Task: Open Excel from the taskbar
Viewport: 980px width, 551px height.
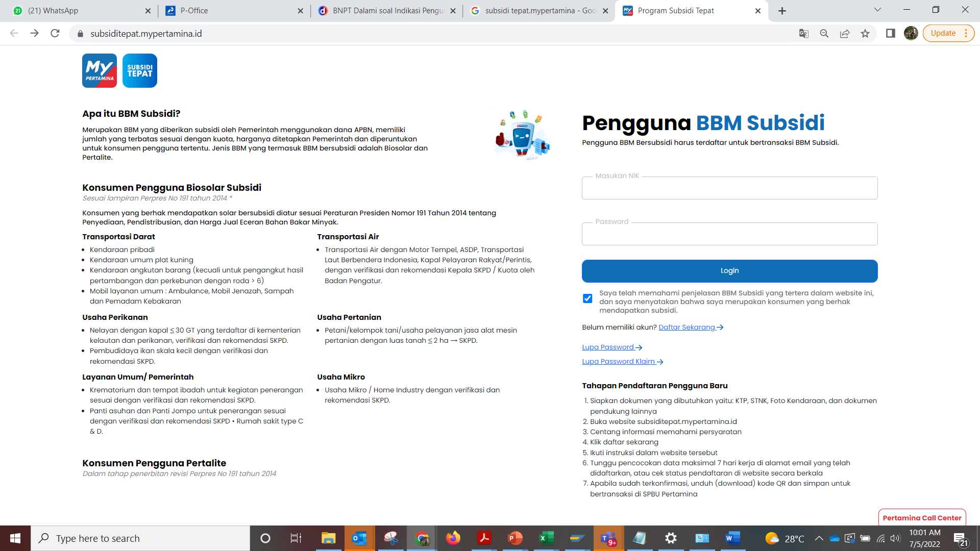Action: coord(546,538)
